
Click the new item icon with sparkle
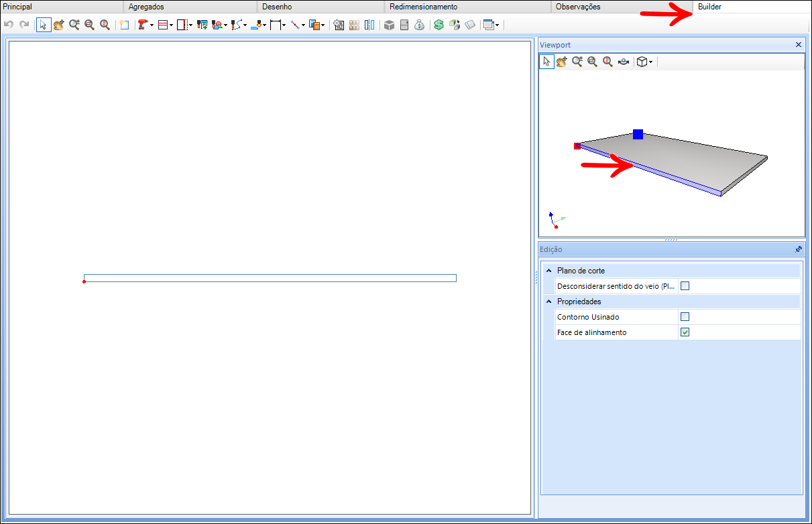tap(124, 25)
